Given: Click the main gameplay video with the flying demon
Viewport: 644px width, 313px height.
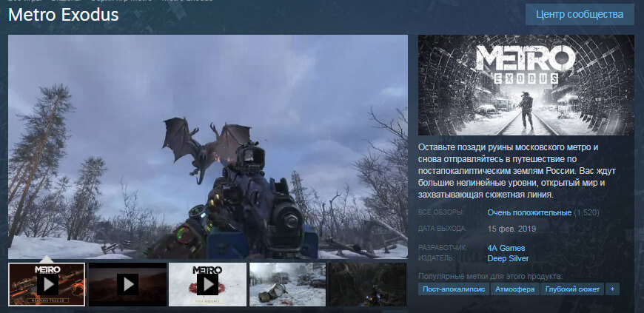Looking at the screenshot, I should [208, 147].
